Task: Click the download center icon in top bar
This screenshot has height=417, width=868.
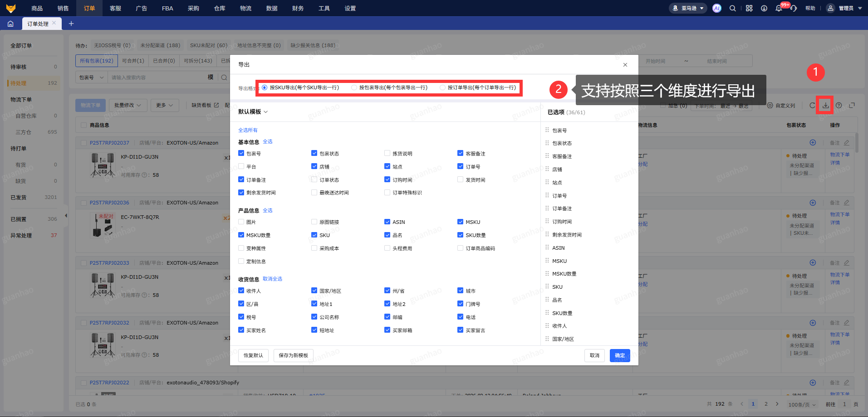Action: point(764,8)
